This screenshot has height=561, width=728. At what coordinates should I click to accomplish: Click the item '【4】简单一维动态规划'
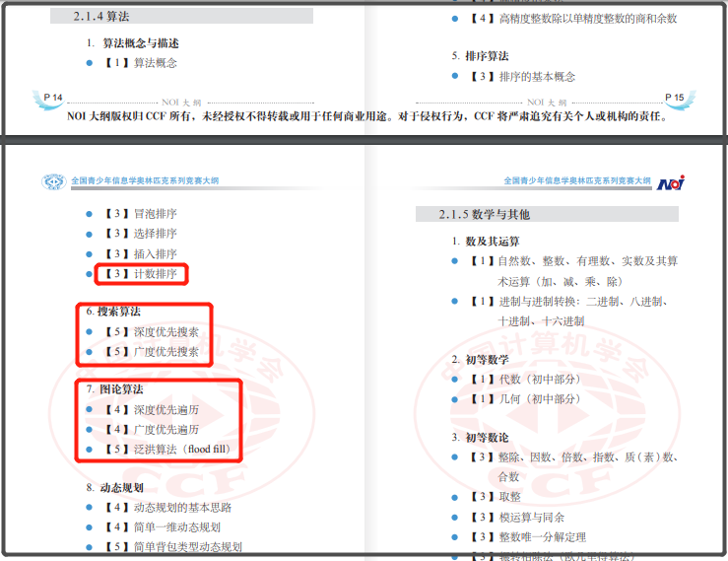click(162, 527)
